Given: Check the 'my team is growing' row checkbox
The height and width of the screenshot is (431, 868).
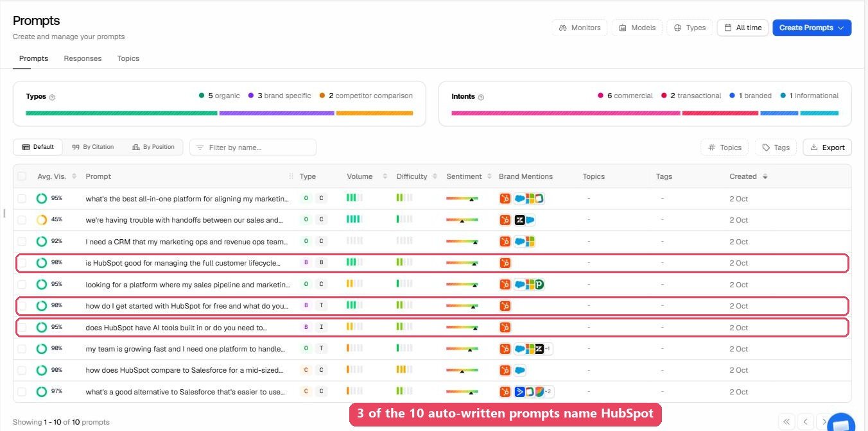Looking at the screenshot, I should tap(22, 349).
